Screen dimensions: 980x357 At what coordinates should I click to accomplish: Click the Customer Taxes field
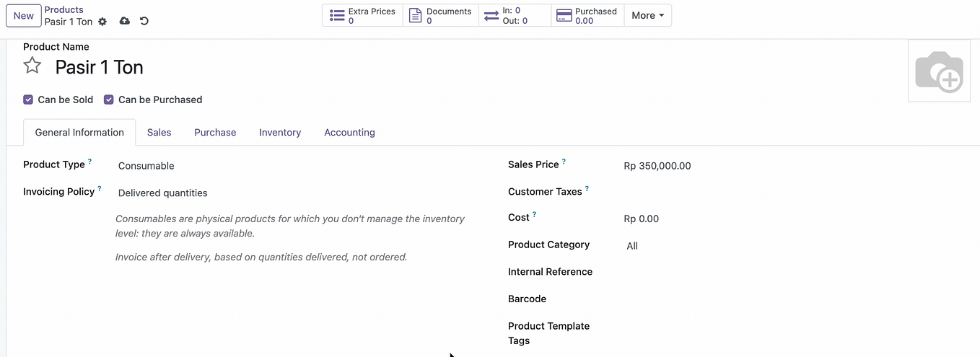(794, 193)
